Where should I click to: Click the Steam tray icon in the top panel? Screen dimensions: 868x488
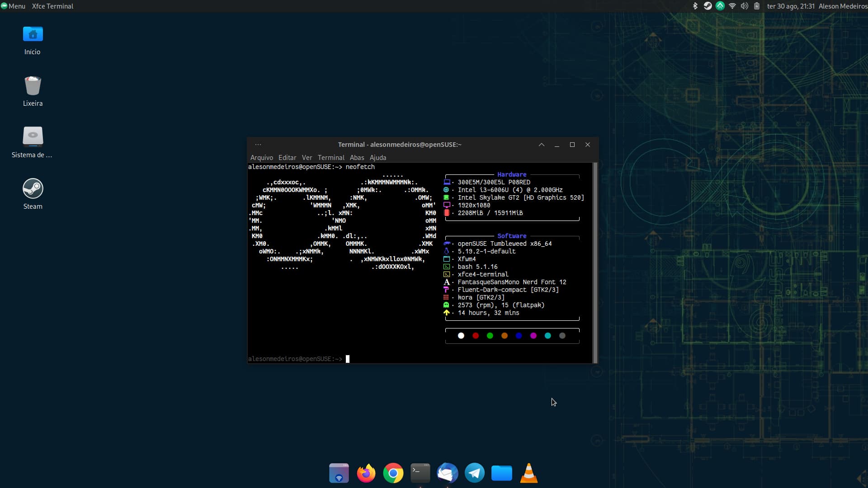point(708,6)
